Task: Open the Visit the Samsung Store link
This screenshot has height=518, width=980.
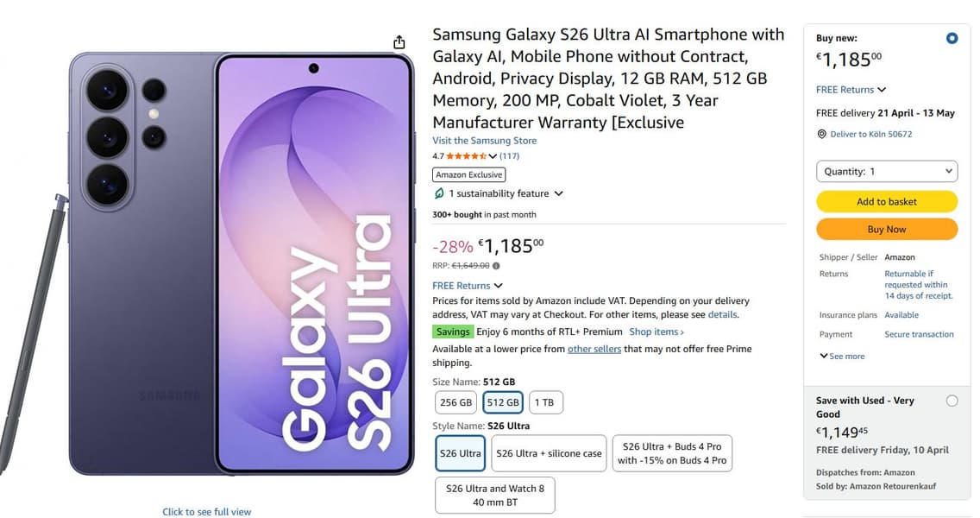Action: coord(484,140)
